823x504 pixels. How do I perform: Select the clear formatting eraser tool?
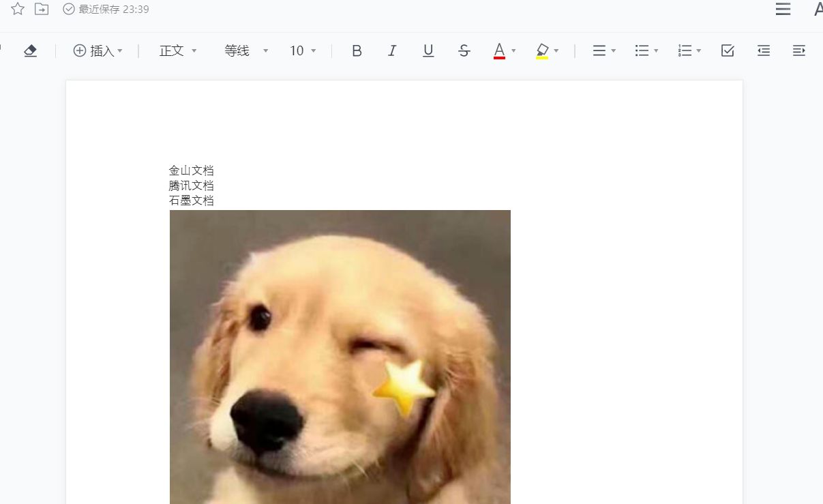tap(30, 50)
